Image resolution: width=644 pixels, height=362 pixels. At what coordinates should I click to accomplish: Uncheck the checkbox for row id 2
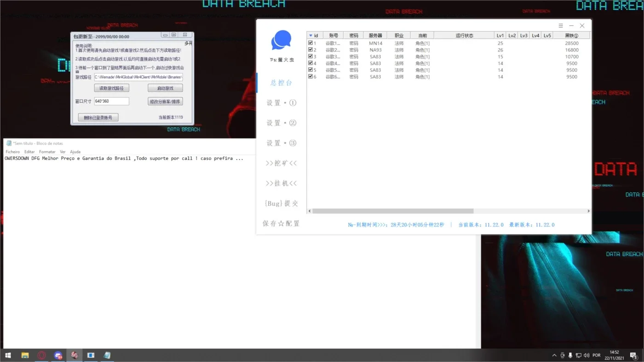point(310,50)
